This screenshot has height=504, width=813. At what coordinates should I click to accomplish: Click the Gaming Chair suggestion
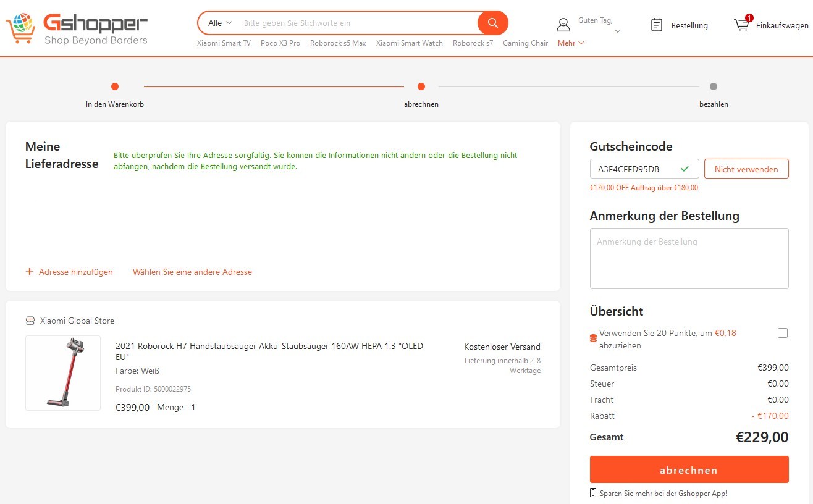pyautogui.click(x=525, y=43)
